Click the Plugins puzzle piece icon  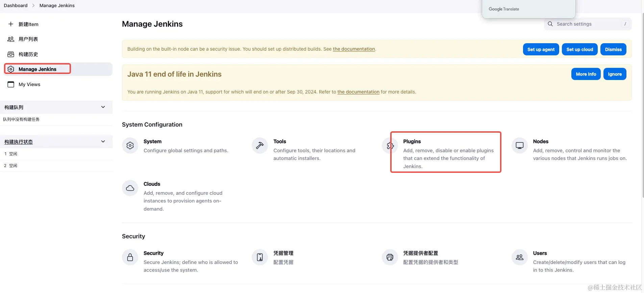click(x=390, y=145)
